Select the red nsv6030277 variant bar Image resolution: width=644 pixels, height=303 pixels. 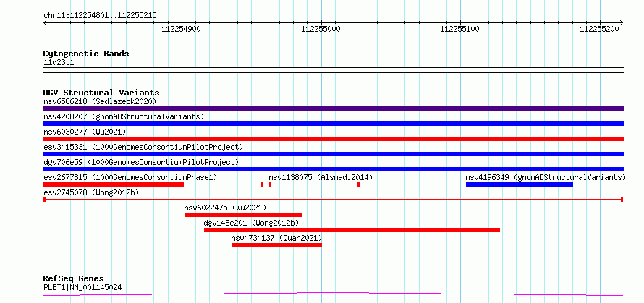coord(333,139)
